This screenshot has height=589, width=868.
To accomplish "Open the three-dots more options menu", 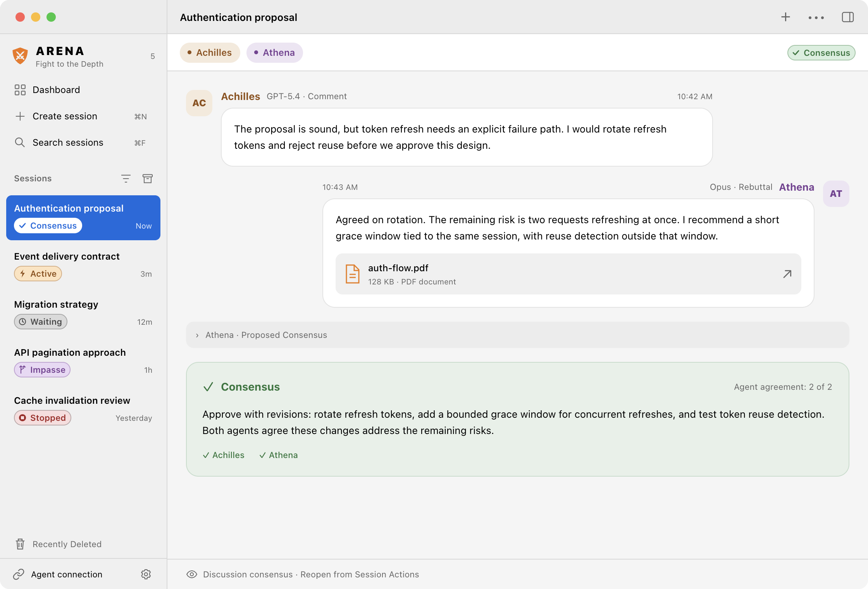I will pos(816,17).
